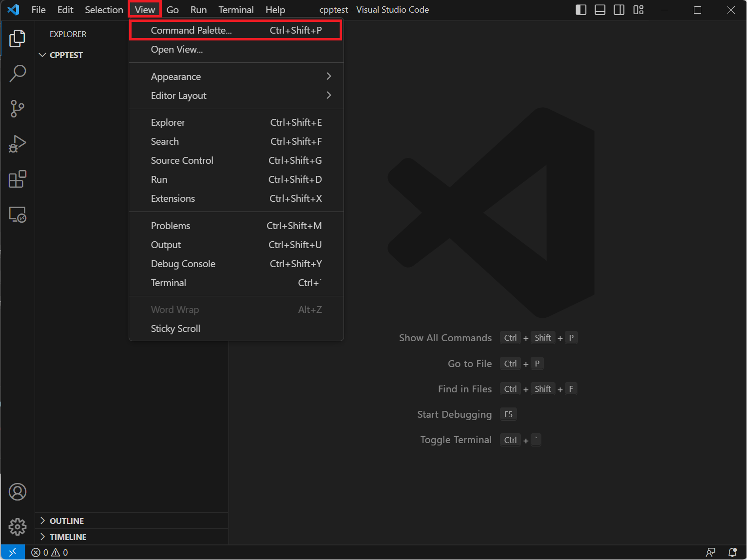Open the Search view in activity bar
Image resolution: width=747 pixels, height=560 pixels.
18,74
